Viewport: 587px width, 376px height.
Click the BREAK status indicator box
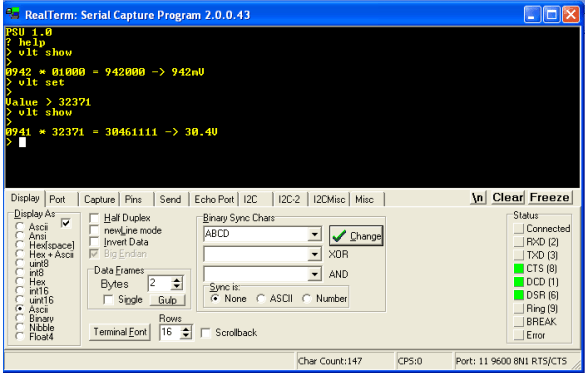pos(518,322)
